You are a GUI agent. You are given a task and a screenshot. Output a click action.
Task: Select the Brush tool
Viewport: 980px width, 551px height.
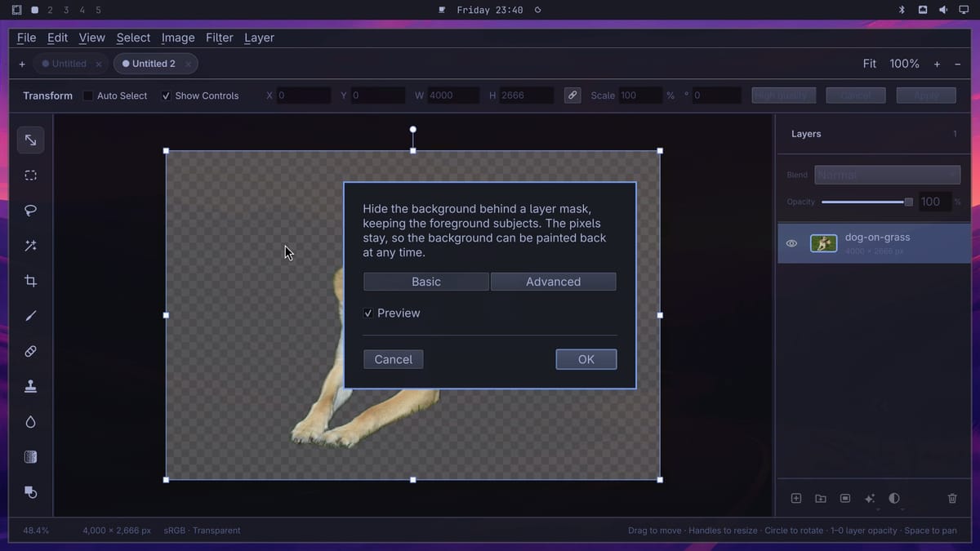point(30,316)
